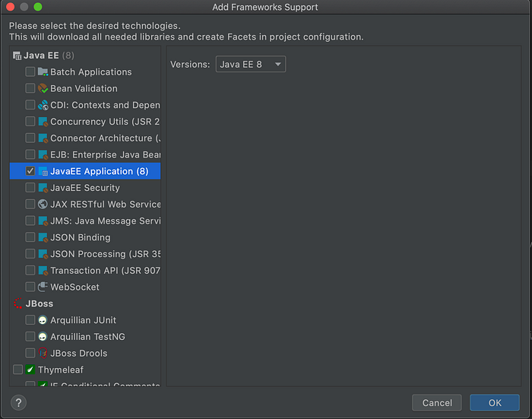Click the green maximize window button
Viewport: 532px width, 419px height.
[38, 7]
